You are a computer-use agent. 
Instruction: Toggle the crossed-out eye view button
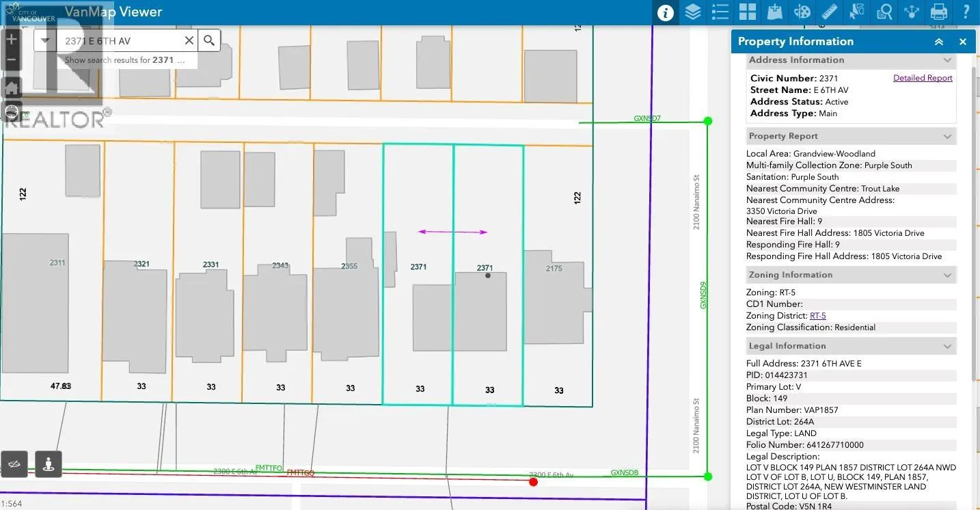pos(14,464)
